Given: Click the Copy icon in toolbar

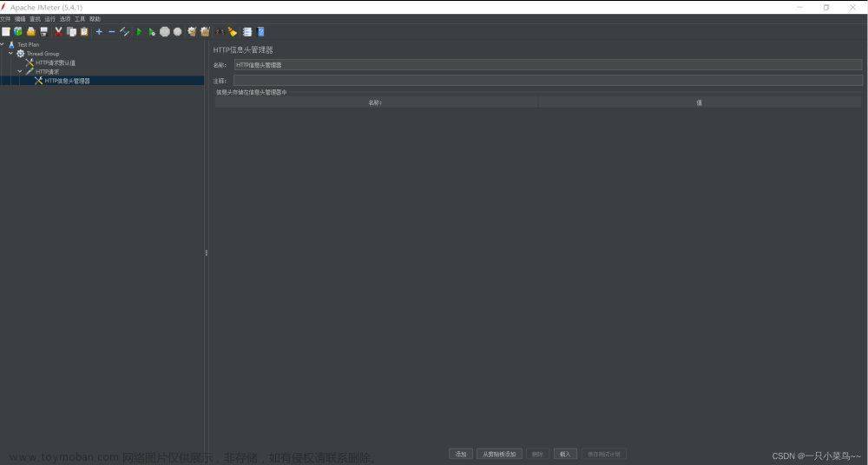Looking at the screenshot, I should pos(71,31).
